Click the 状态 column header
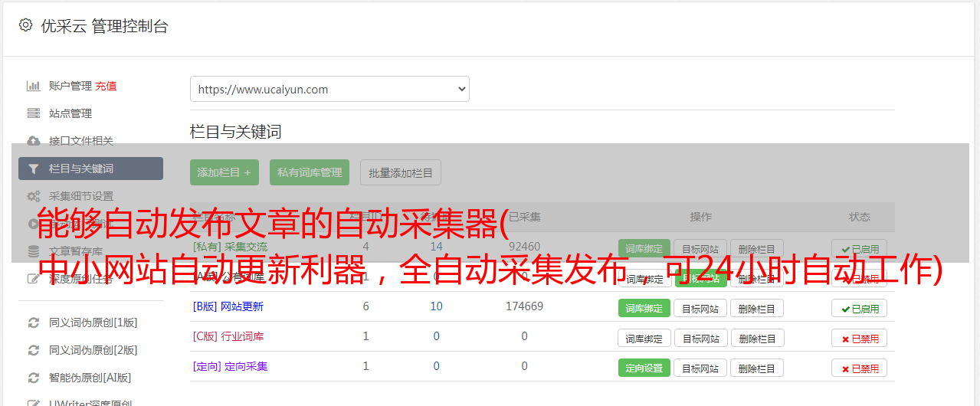Screen dimensions: 980x406 pos(860,217)
